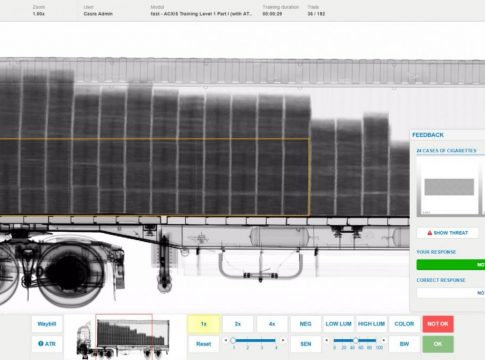Switch to BW image mode
The width and height of the screenshot is (485, 360).
404,344
